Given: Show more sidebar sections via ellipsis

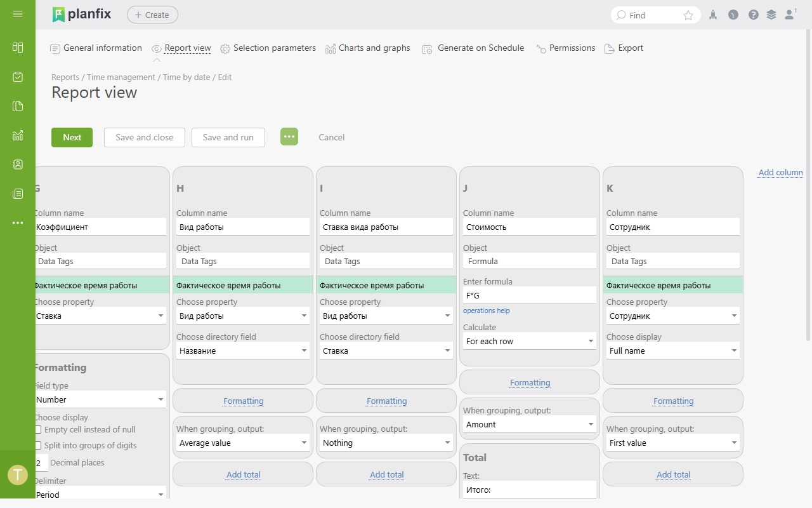Looking at the screenshot, I should pyautogui.click(x=18, y=223).
